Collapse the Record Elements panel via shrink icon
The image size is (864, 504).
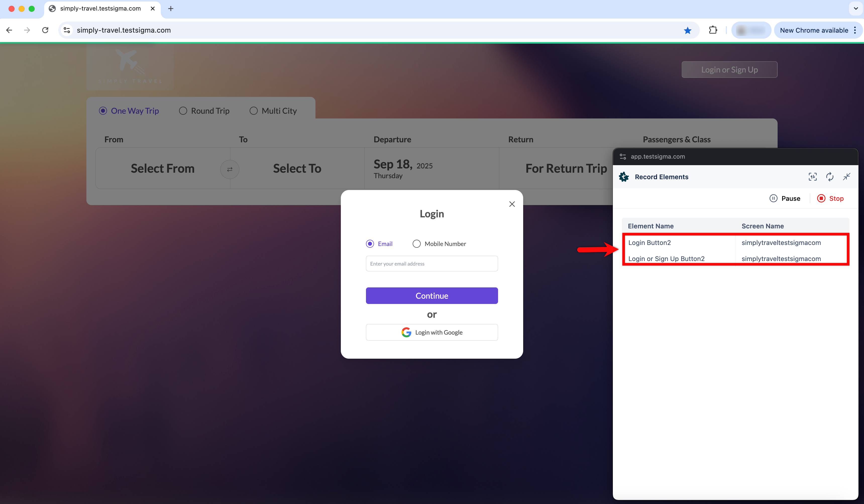pyautogui.click(x=846, y=177)
